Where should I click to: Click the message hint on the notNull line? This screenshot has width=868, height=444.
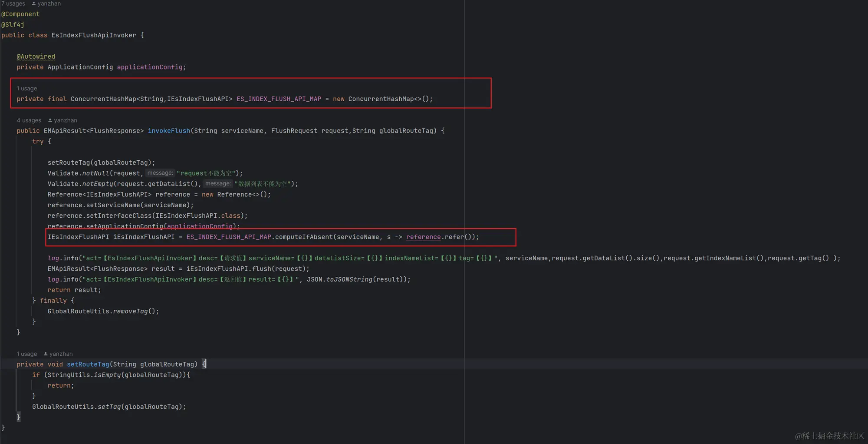[x=160, y=173]
